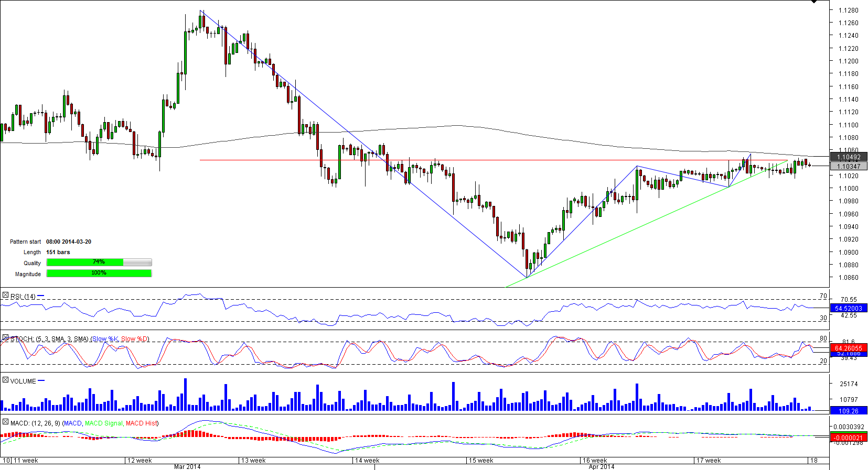Select the 14 week marker on time axis
The width and height of the screenshot is (868, 470).
[367, 461]
